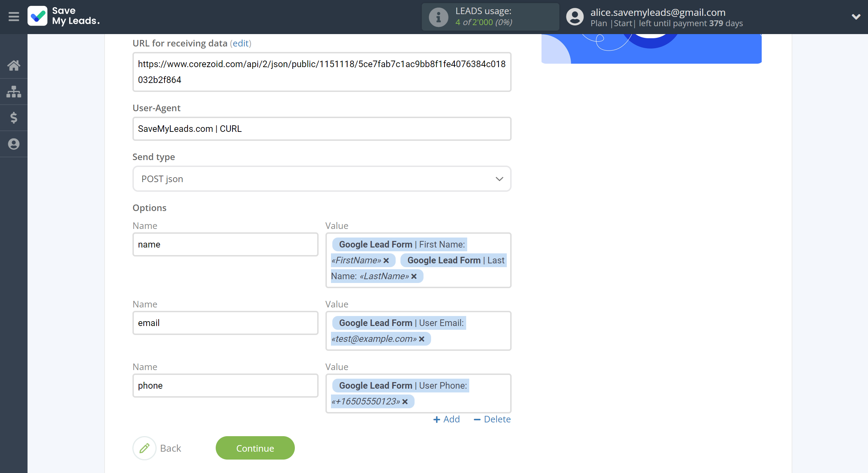Open the Send type dropdown
The height and width of the screenshot is (473, 868).
tap(321, 179)
